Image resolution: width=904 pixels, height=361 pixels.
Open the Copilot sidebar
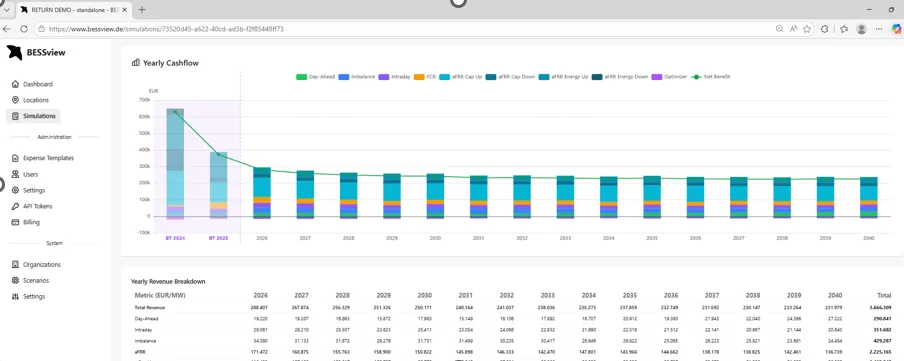point(897,29)
